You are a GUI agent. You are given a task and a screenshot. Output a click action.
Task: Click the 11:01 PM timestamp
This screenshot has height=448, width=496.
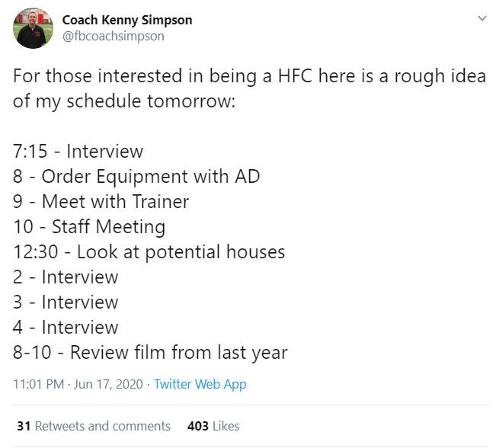[x=39, y=385]
